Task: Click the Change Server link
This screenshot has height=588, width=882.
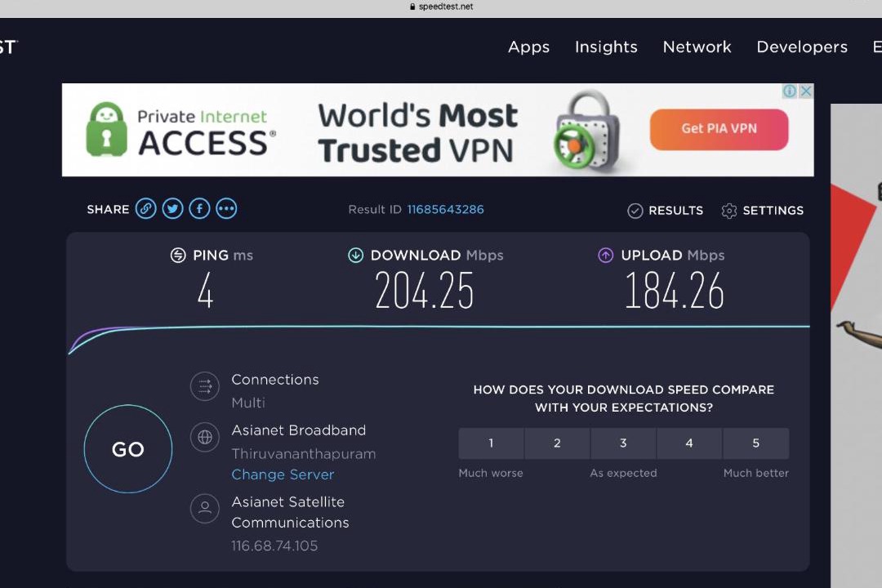Action: pyautogui.click(x=283, y=474)
